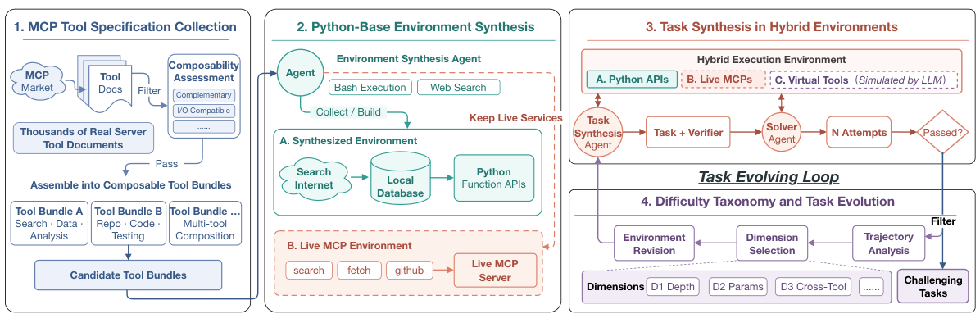Click the D3 Cross-Tool dimension box

814,287
